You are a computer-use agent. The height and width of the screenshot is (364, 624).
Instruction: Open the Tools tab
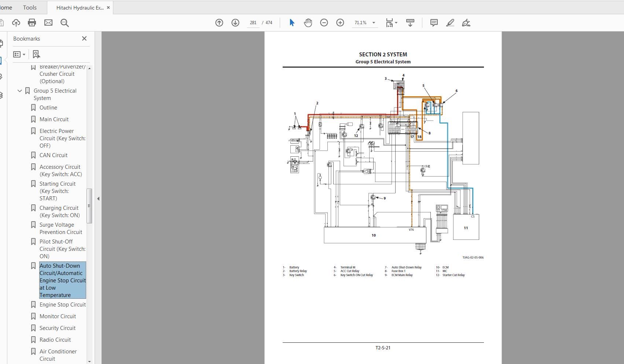pos(29,7)
